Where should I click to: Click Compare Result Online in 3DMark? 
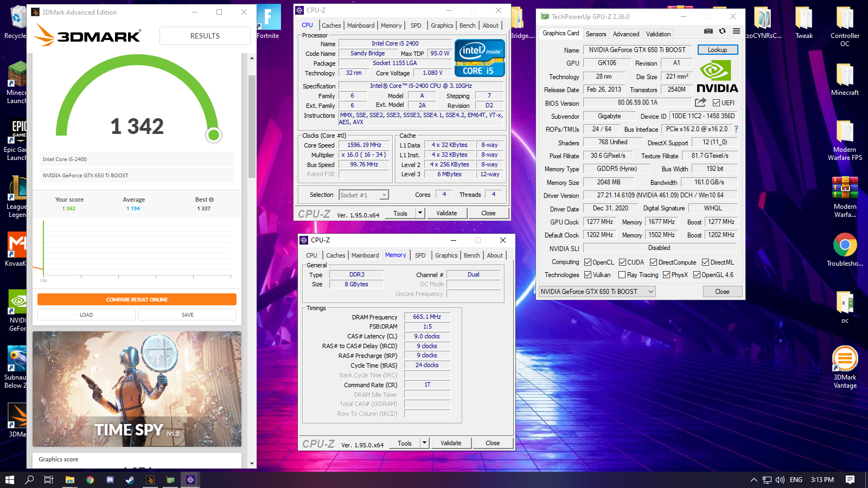pos(137,299)
